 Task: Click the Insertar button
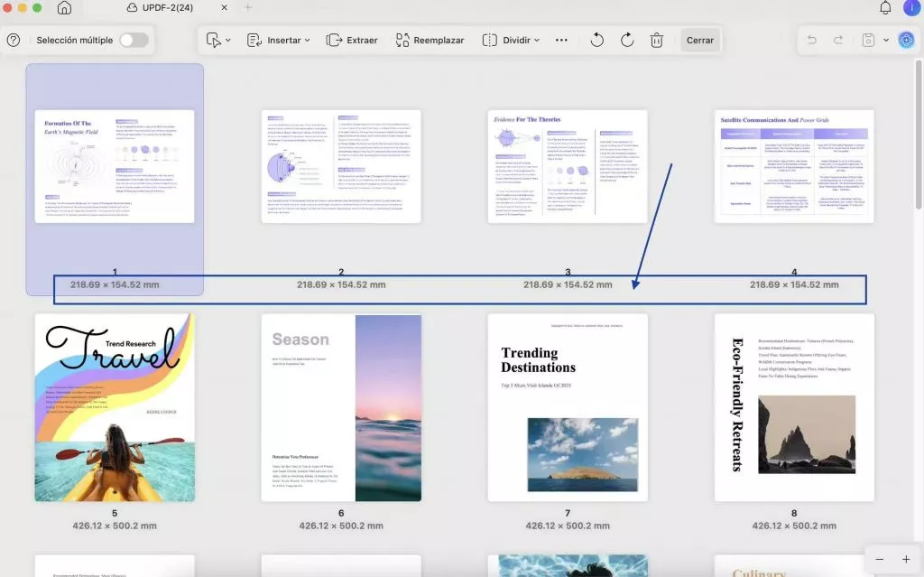277,40
